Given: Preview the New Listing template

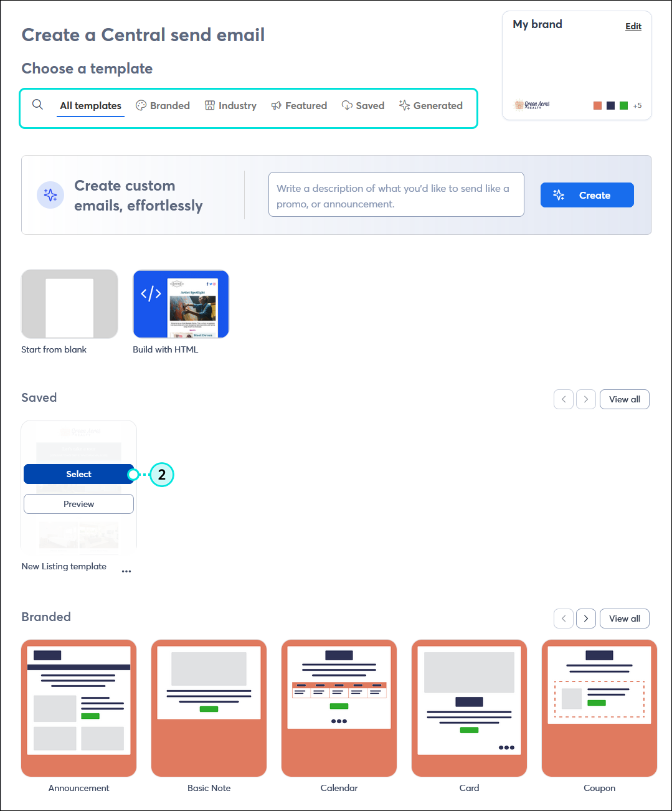Looking at the screenshot, I should [78, 504].
